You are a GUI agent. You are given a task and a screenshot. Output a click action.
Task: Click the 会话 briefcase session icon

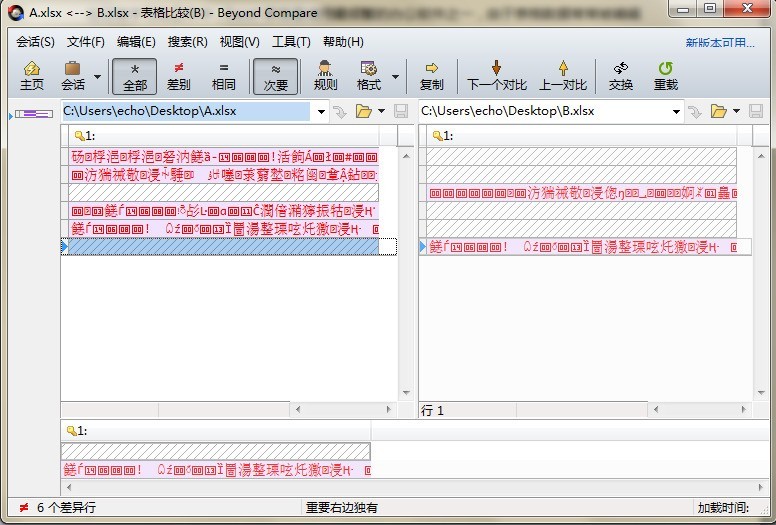click(x=73, y=76)
